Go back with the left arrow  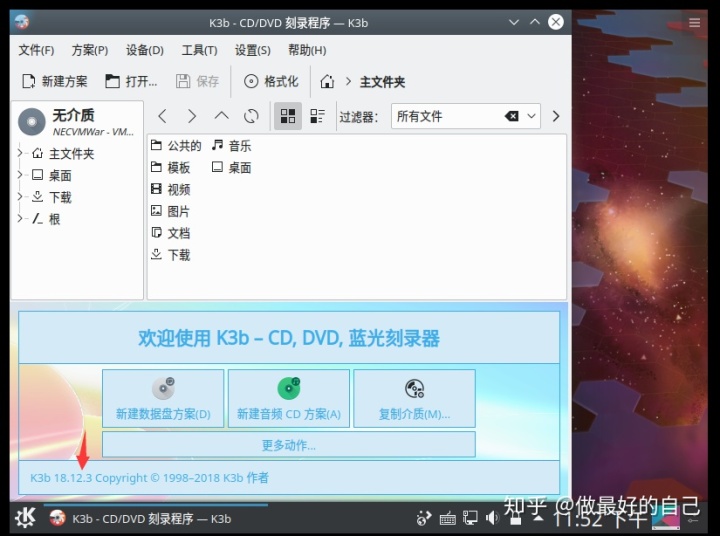162,116
